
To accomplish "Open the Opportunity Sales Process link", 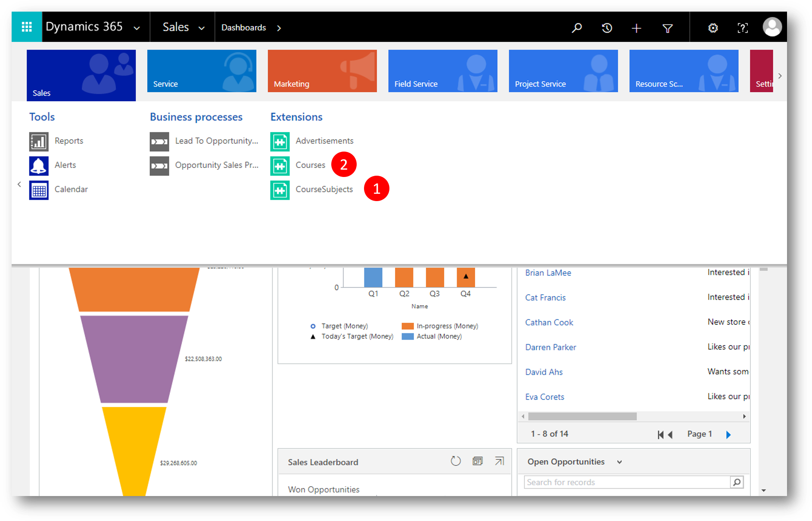I will 217,165.
